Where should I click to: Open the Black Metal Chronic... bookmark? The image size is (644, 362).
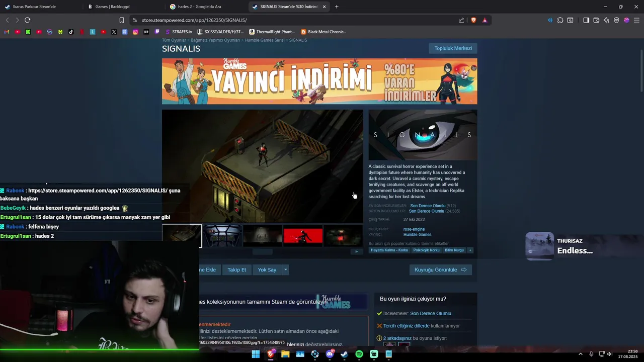tap(324, 32)
